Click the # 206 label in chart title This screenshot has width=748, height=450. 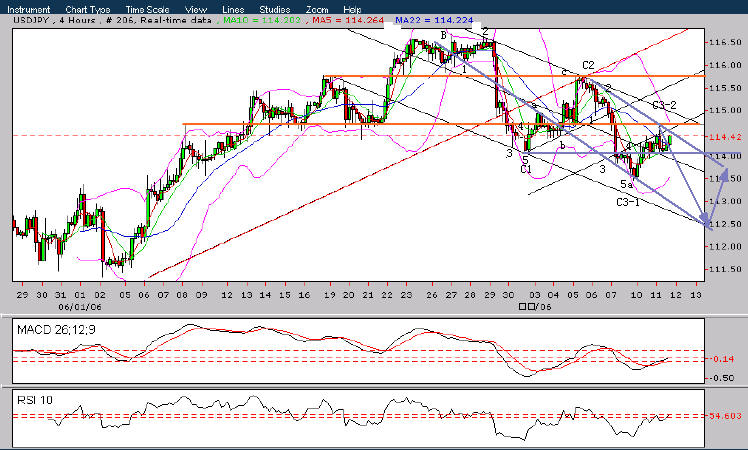click(118, 21)
